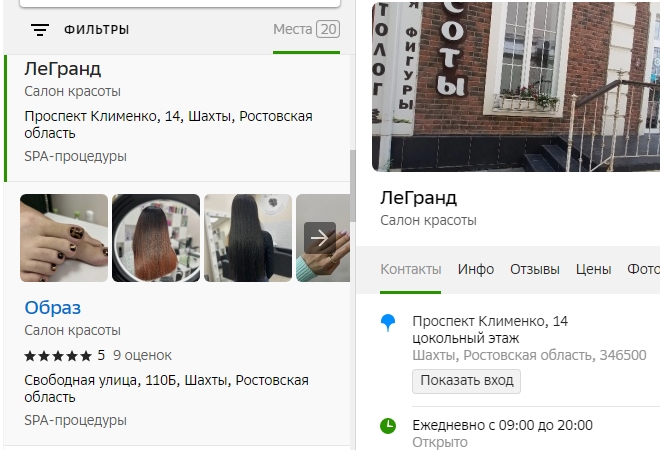The height and width of the screenshot is (450, 660).
Task: Show next photos with the arrow button
Action: click(320, 238)
